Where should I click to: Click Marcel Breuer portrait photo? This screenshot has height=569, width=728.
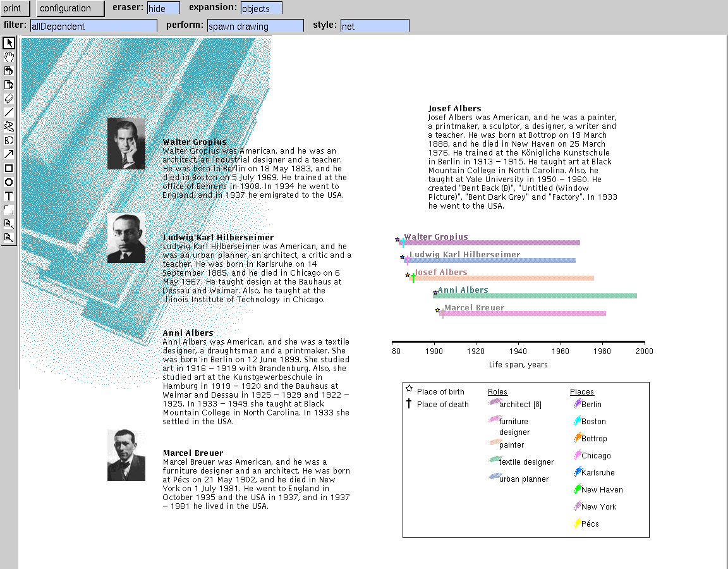point(126,455)
